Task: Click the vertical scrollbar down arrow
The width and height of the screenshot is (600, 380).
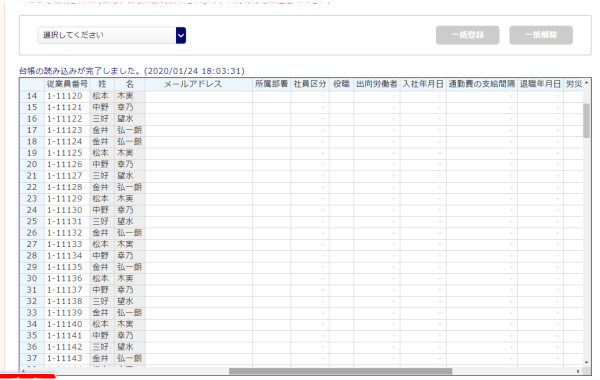Action: (x=586, y=362)
